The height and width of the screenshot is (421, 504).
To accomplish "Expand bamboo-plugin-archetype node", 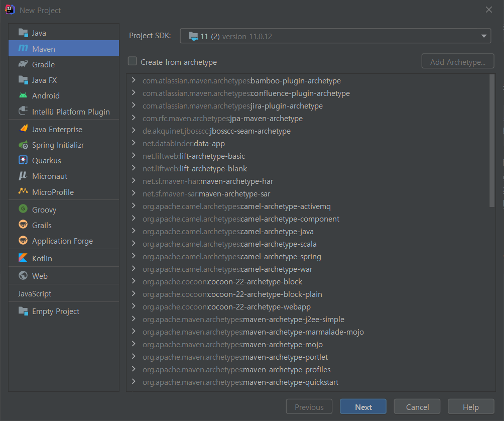I will pos(134,80).
